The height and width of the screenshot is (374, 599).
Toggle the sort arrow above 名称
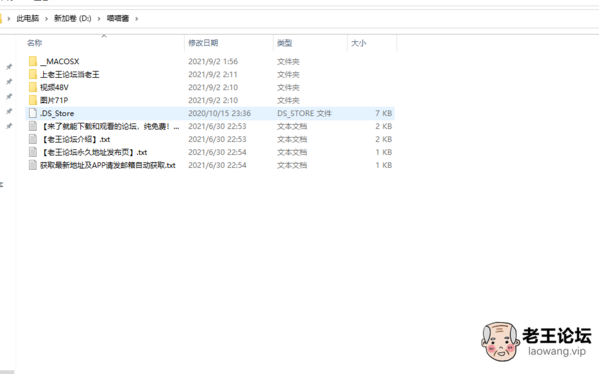coord(104,36)
